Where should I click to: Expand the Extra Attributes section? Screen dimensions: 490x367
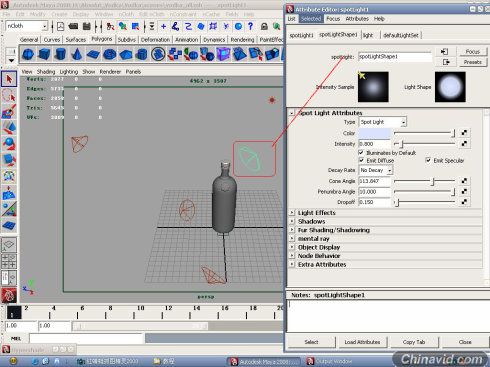(x=292, y=264)
